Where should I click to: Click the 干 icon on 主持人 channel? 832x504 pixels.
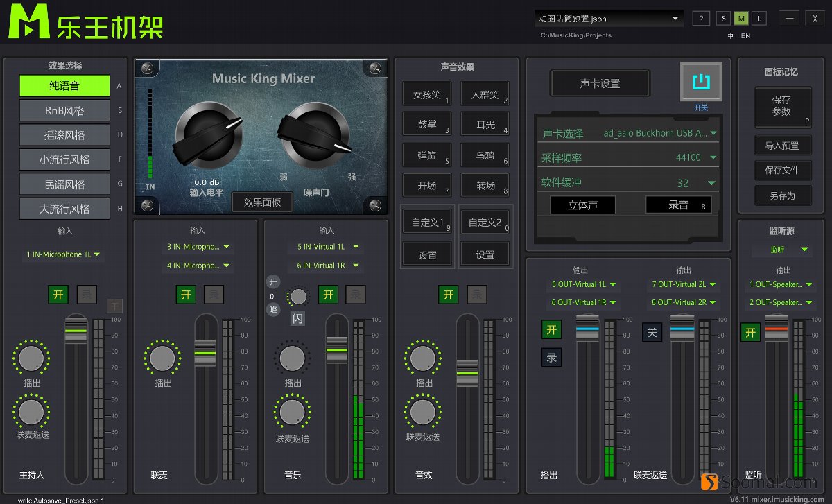[x=114, y=306]
